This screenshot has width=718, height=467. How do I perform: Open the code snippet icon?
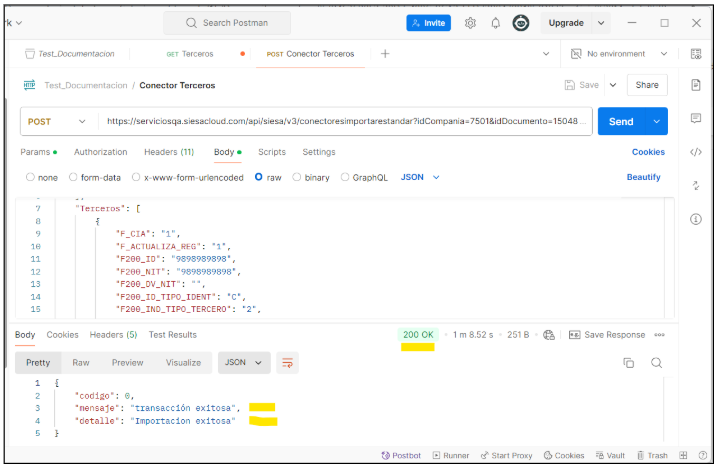[x=696, y=152]
